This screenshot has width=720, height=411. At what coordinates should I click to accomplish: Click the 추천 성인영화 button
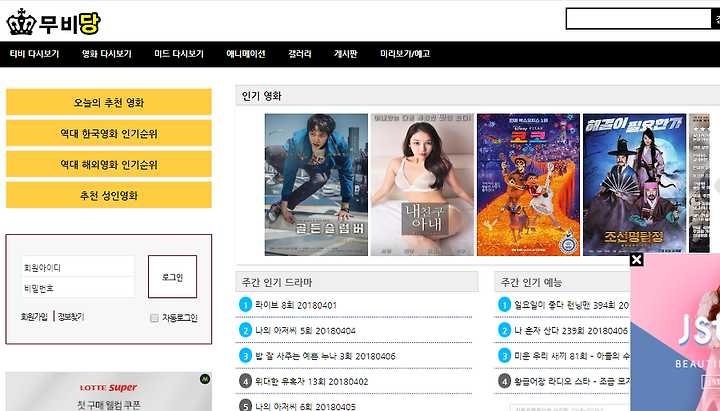pyautogui.click(x=109, y=195)
